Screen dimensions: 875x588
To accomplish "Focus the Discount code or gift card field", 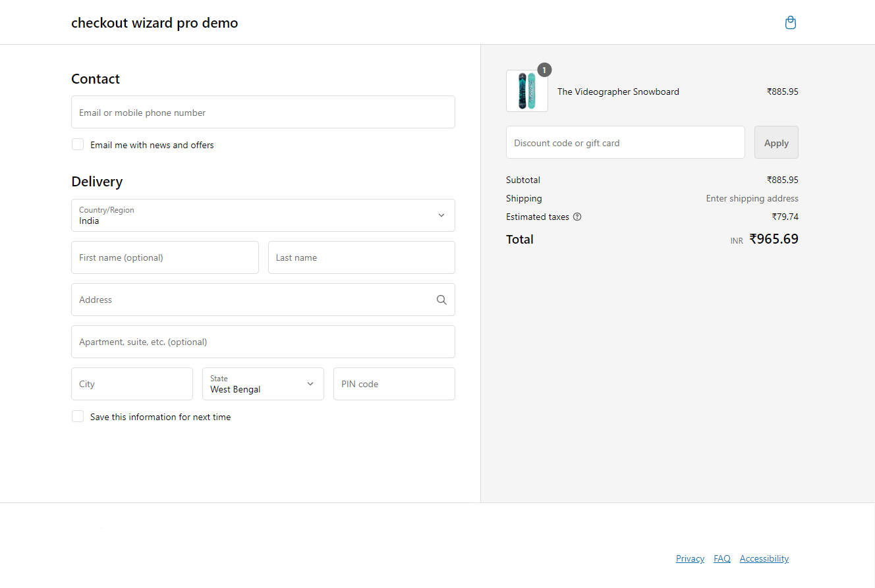I will pos(625,142).
